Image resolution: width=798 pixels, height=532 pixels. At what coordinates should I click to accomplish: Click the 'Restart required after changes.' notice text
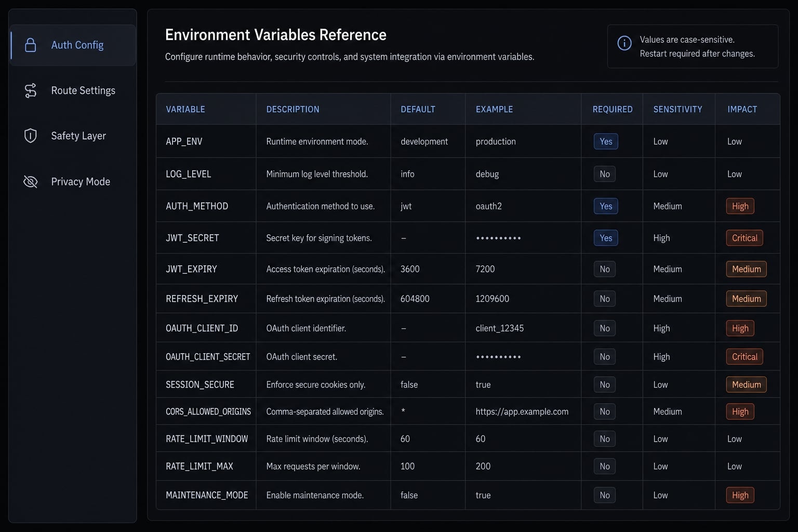697,54
